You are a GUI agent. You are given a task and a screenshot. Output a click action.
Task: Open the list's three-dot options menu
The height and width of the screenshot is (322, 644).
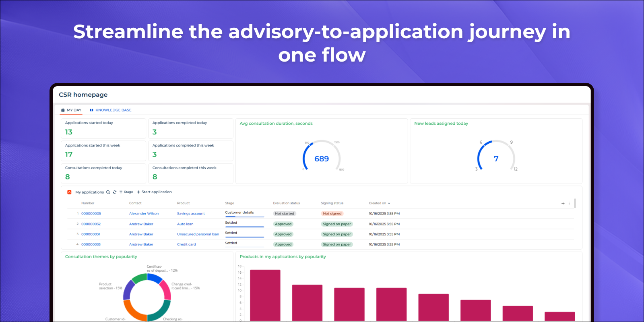569,203
